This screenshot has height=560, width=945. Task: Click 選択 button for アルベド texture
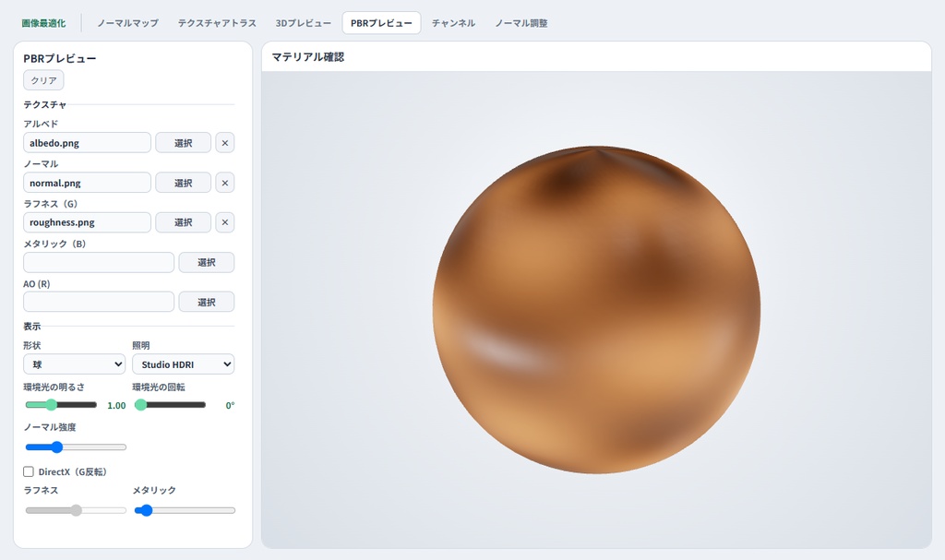pyautogui.click(x=184, y=143)
